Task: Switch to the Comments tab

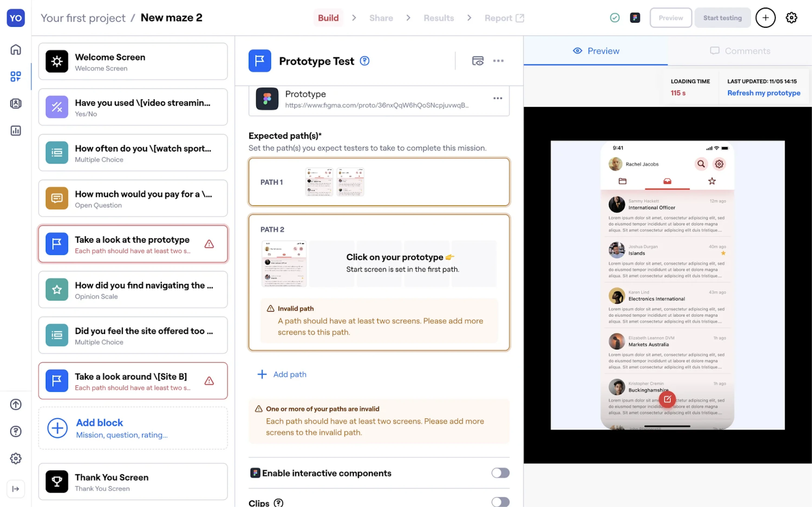Action: point(740,51)
